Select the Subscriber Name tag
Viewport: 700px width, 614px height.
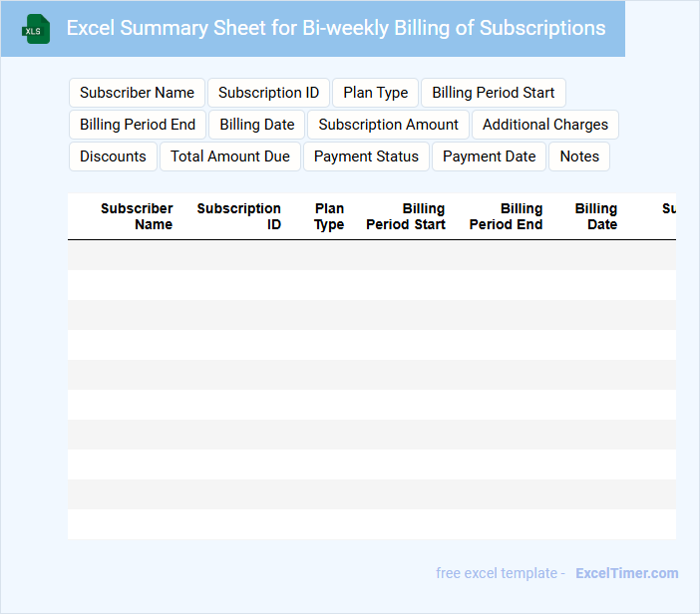point(137,93)
